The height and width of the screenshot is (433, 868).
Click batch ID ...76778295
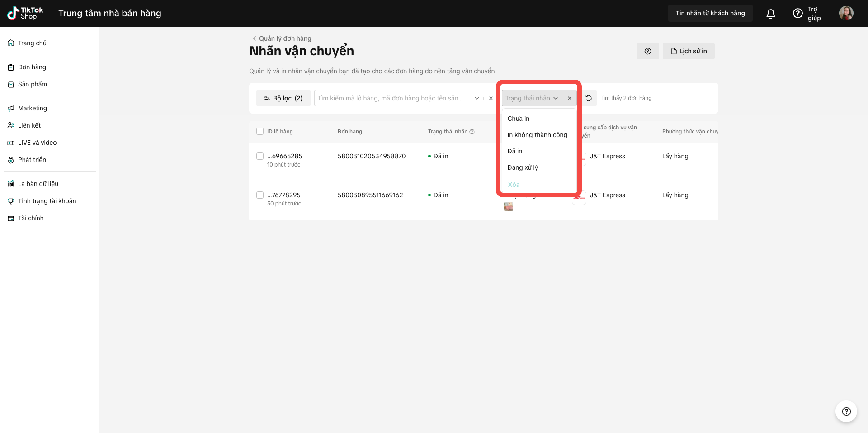(284, 195)
